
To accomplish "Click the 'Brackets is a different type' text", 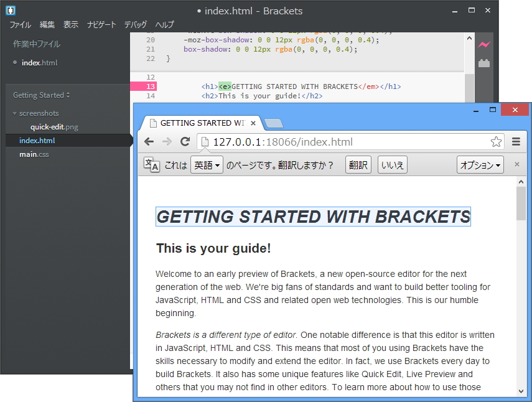I will pyautogui.click(x=226, y=335).
